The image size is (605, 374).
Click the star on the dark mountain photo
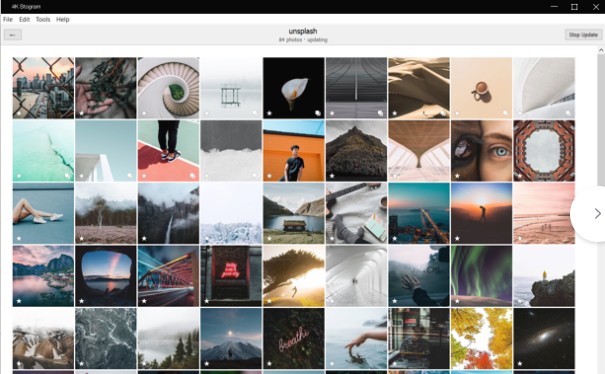332,176
